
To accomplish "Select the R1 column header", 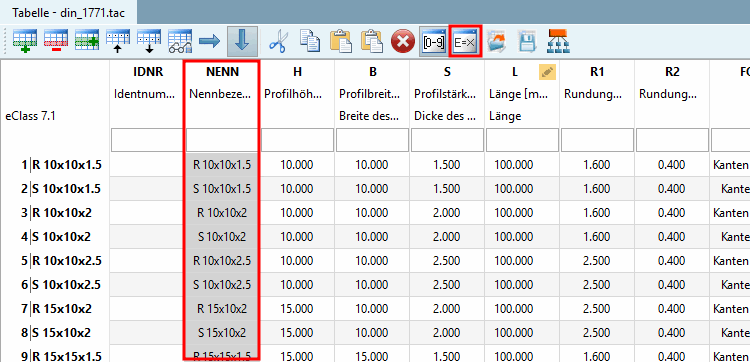I will coord(597,72).
